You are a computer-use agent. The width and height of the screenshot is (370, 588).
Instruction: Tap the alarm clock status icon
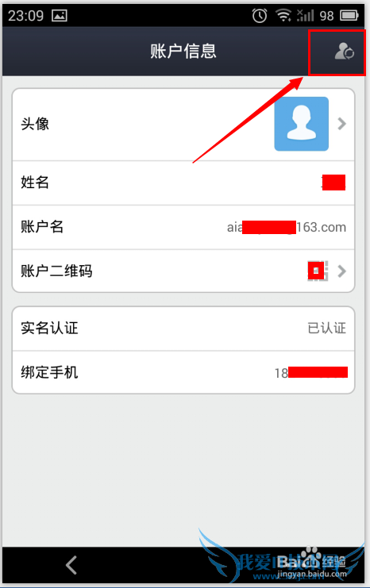coord(260,15)
